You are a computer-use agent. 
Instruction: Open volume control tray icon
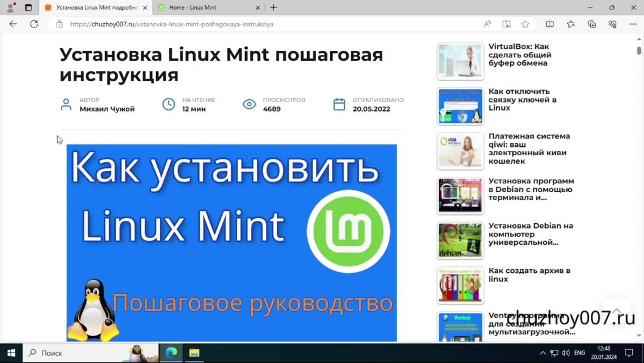(x=565, y=353)
